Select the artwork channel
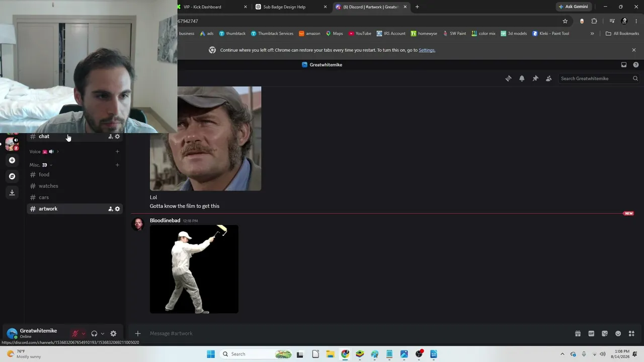The width and height of the screenshot is (644, 362). [75, 209]
